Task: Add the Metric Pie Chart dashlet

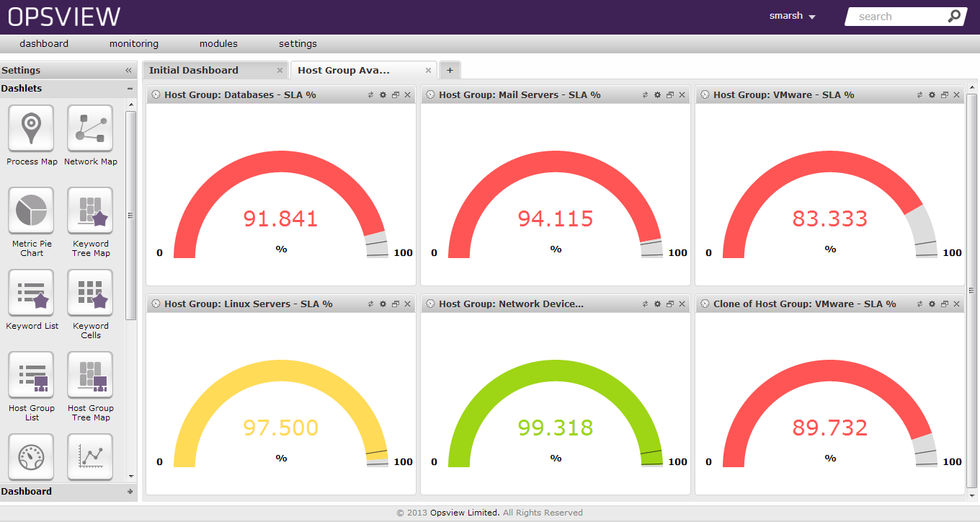Action: coord(31,211)
